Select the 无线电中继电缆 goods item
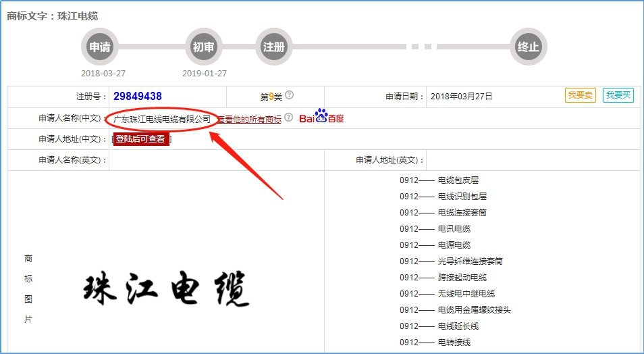The image size is (644, 354). (x=466, y=294)
